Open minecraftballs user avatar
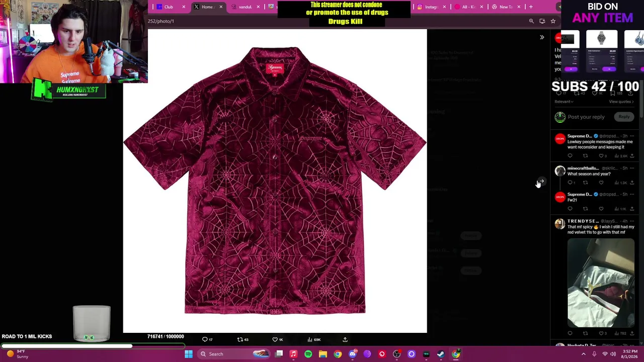The height and width of the screenshot is (362, 644). click(x=560, y=171)
